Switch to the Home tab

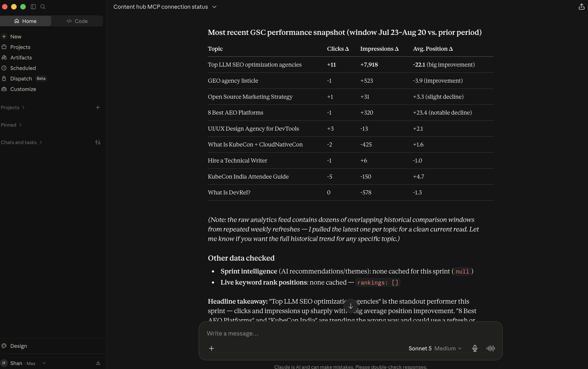pyautogui.click(x=26, y=21)
